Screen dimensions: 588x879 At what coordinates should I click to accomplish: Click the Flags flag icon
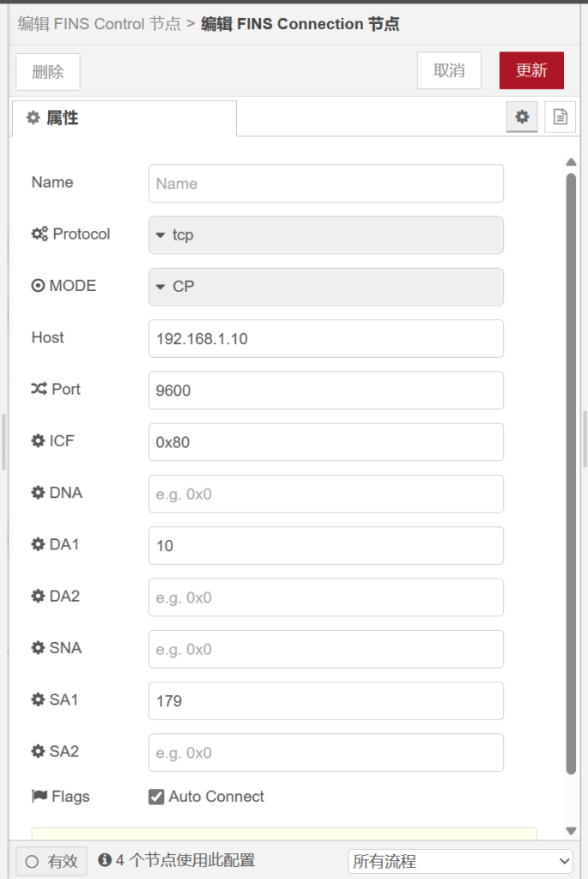coord(39,797)
